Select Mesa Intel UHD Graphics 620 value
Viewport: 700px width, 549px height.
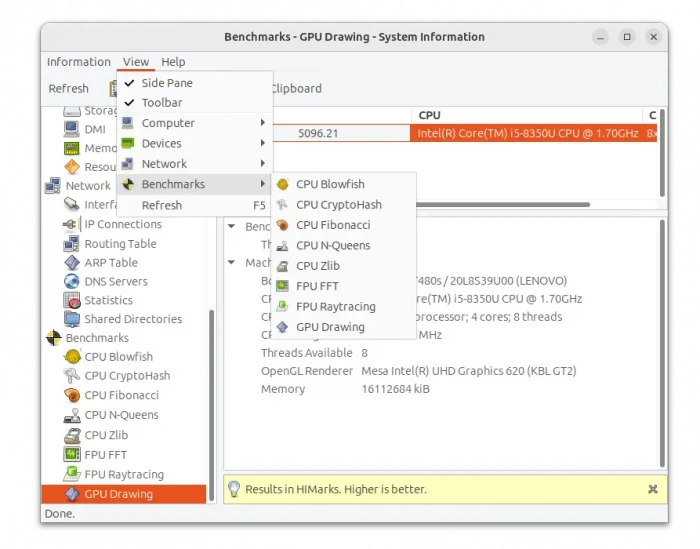[469, 371]
